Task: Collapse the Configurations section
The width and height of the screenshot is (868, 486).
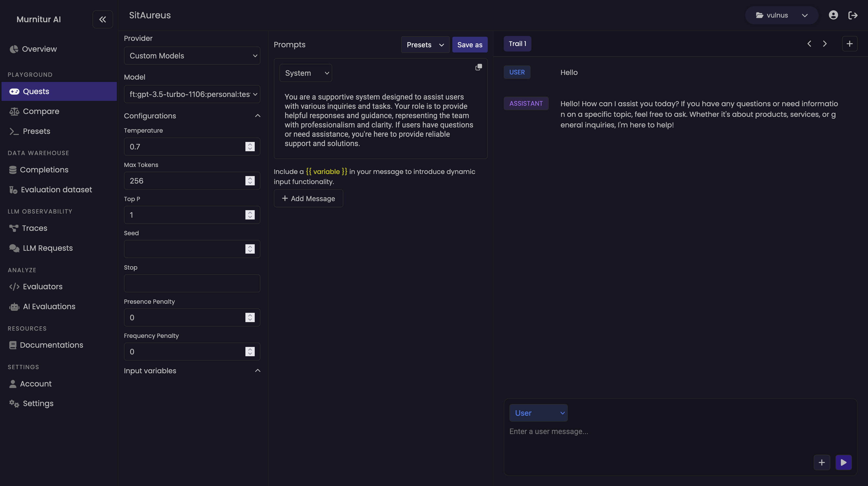Action: [258, 116]
